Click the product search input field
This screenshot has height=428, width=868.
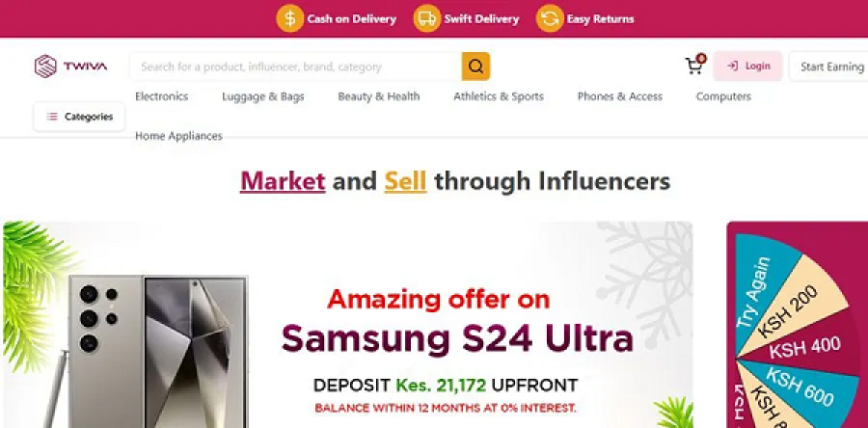(x=296, y=67)
